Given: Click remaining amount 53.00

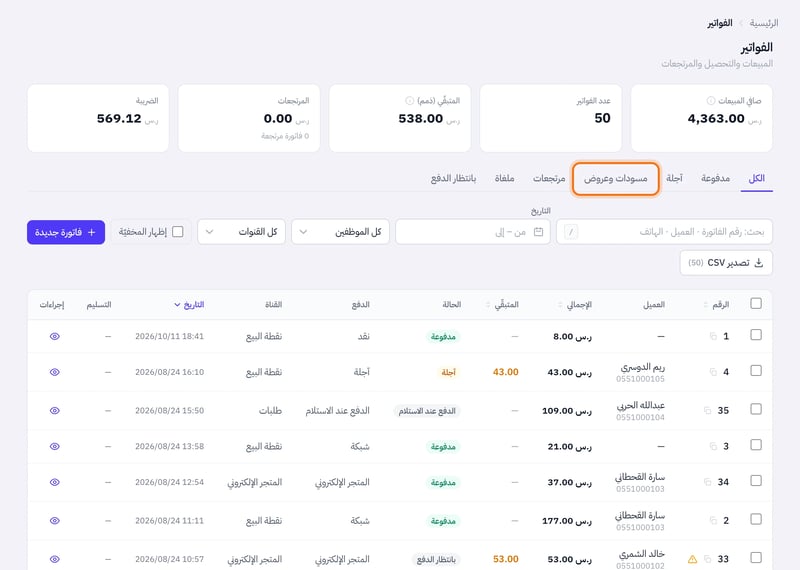Looking at the screenshot, I should [x=506, y=559].
